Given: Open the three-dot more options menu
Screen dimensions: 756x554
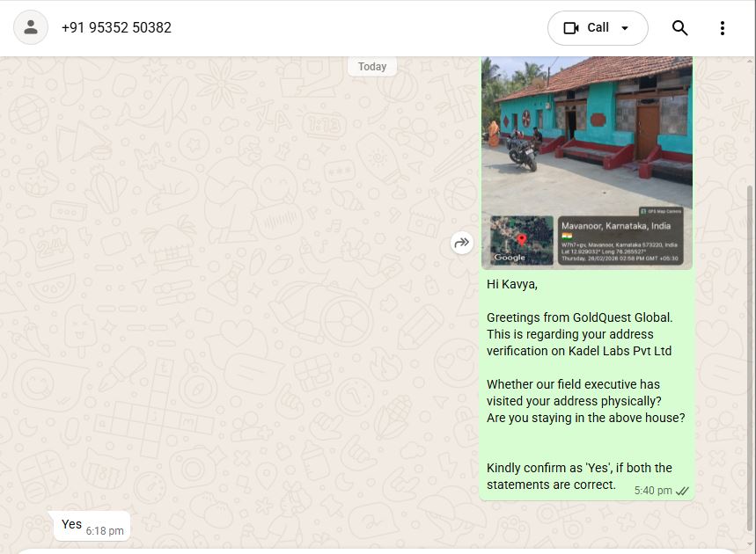Looking at the screenshot, I should coord(722,28).
